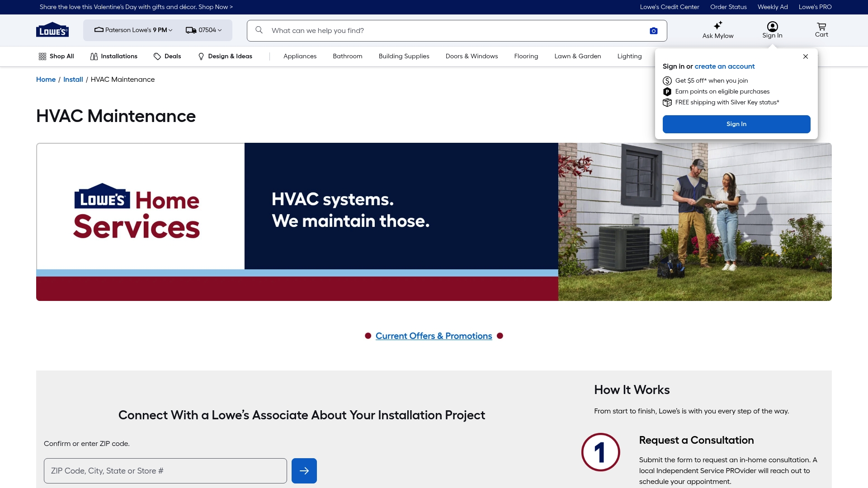The height and width of the screenshot is (488, 868).
Task: Open the Design & Ideas menu
Action: pyautogui.click(x=225, y=56)
